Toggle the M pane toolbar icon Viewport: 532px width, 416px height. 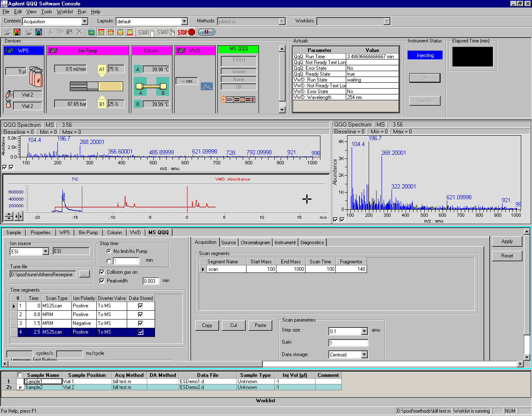click(x=120, y=32)
